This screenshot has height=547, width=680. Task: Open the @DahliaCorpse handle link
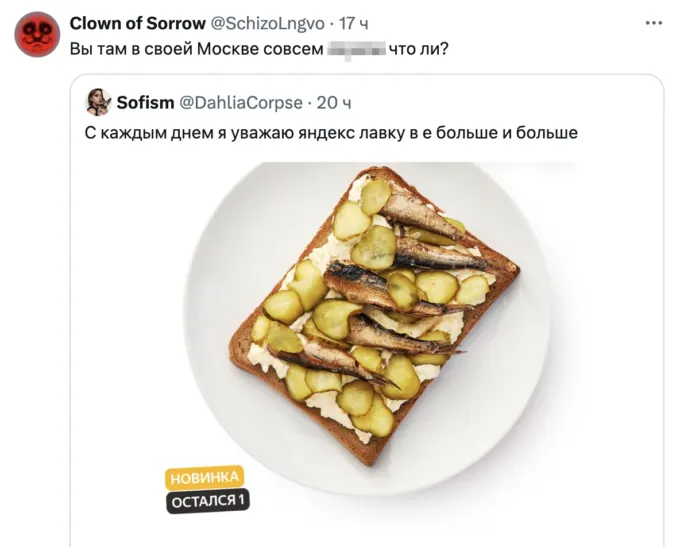(240, 102)
